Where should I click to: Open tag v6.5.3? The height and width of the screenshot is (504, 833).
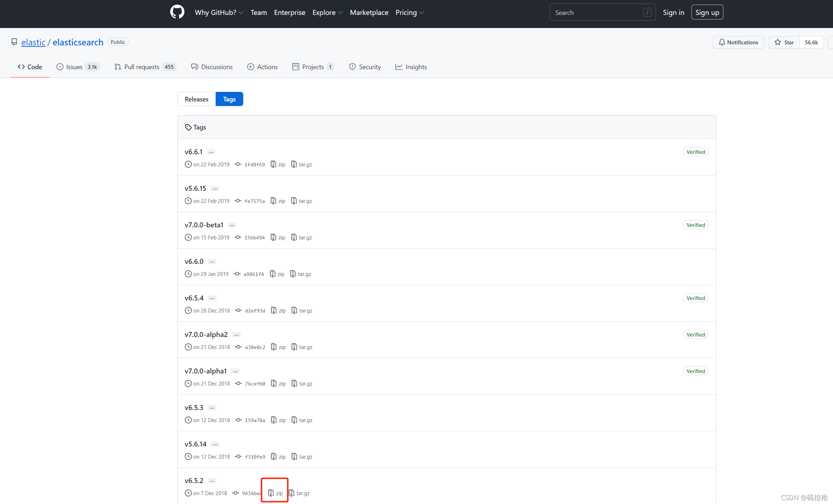pos(194,408)
